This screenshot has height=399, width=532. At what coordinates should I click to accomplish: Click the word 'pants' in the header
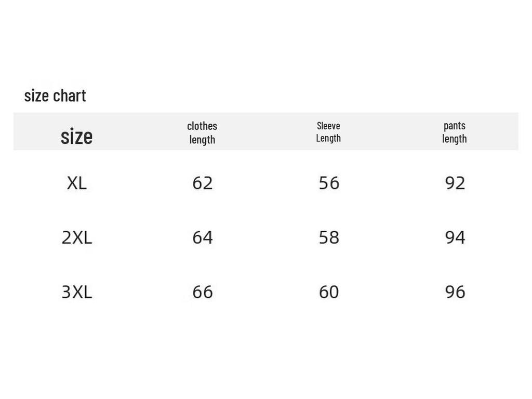[x=455, y=126]
